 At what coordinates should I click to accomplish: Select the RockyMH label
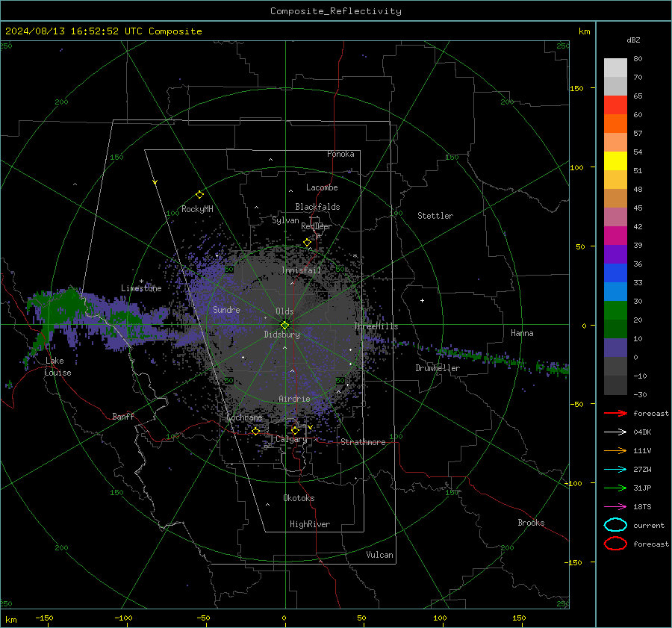pyautogui.click(x=197, y=209)
